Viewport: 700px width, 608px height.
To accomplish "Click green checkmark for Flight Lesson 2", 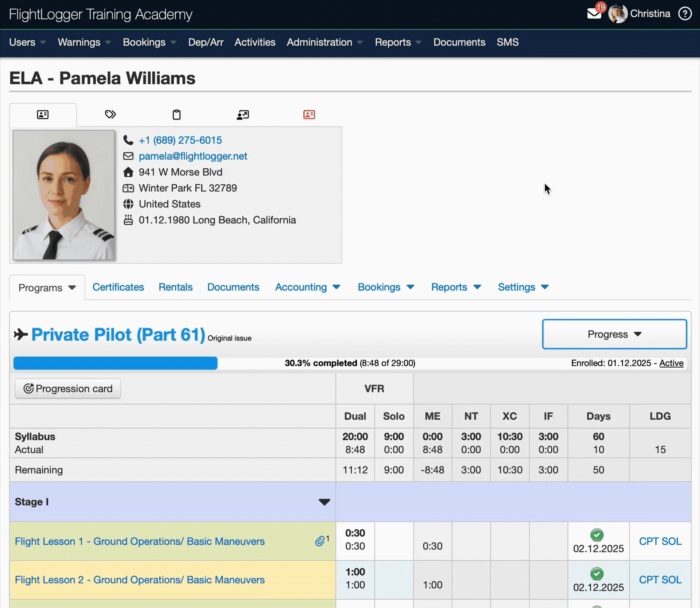I will 597,574.
